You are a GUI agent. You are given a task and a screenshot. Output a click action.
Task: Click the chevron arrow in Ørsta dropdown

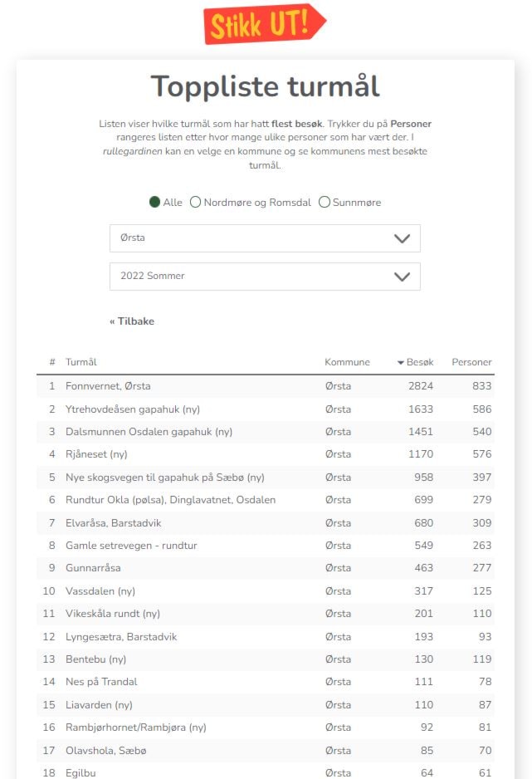point(402,238)
